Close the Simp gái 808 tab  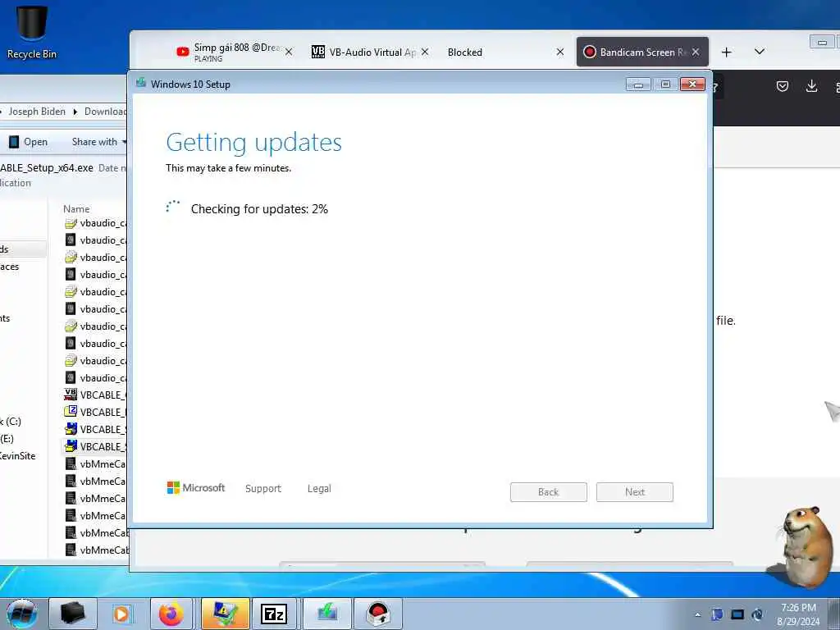(x=289, y=52)
